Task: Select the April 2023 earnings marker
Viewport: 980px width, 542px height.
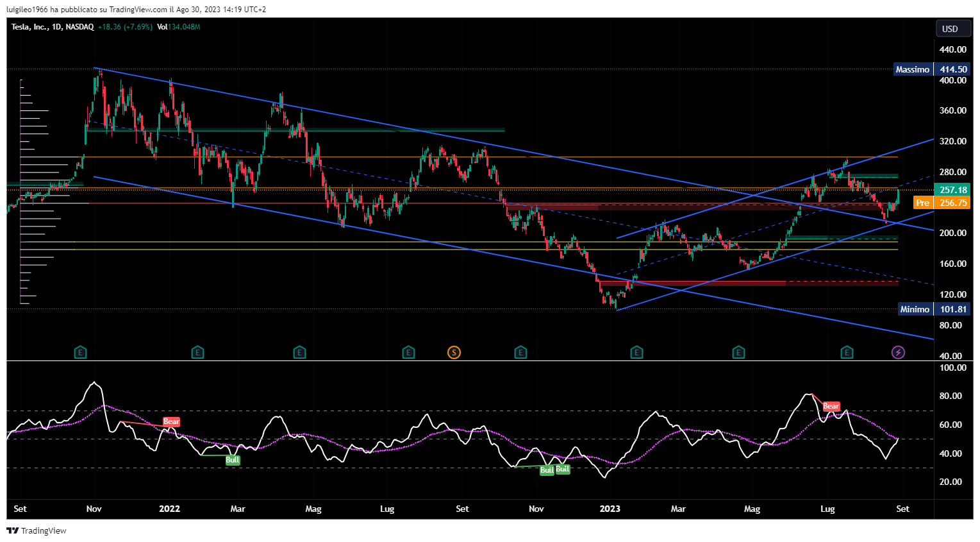Action: [738, 352]
